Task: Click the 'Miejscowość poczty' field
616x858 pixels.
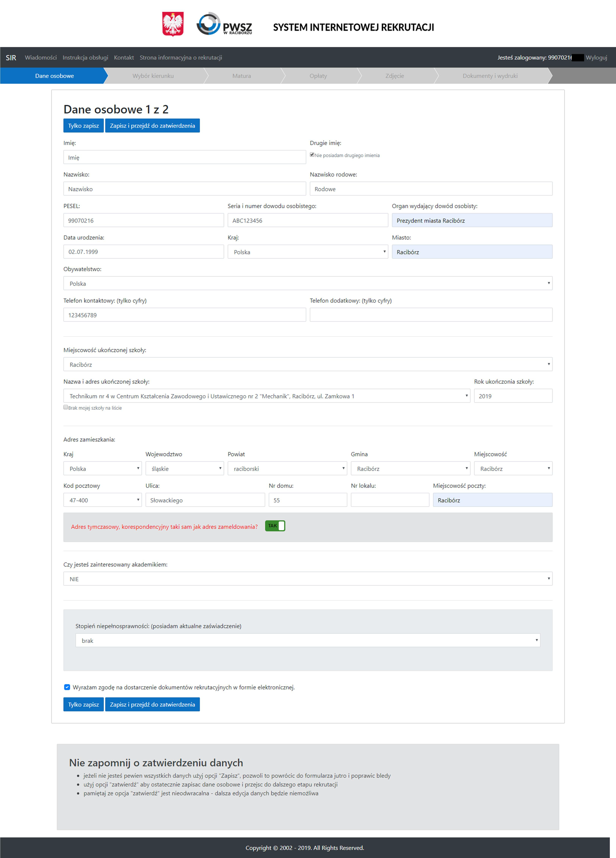Action: tap(493, 500)
